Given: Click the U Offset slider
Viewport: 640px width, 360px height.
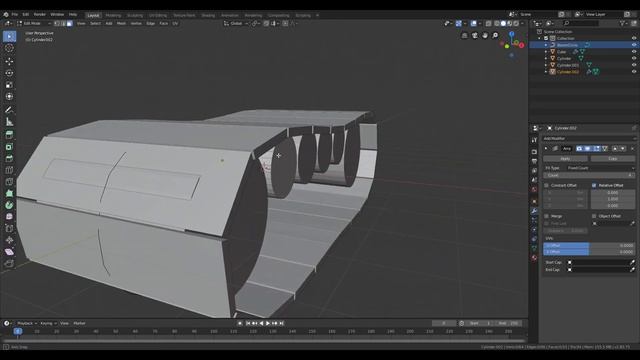Looking at the screenshot, I should [589, 245].
